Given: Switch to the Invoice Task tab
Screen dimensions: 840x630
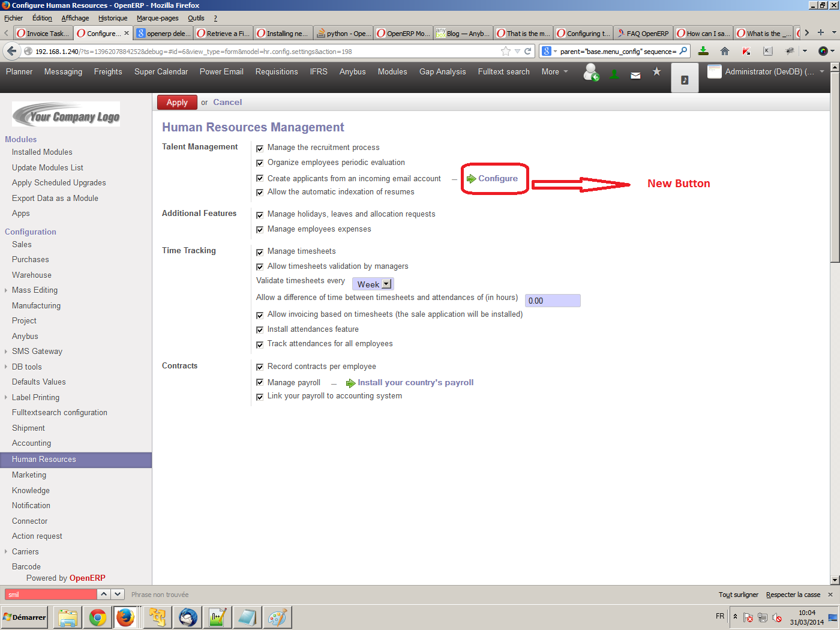Looking at the screenshot, I should click(x=43, y=33).
